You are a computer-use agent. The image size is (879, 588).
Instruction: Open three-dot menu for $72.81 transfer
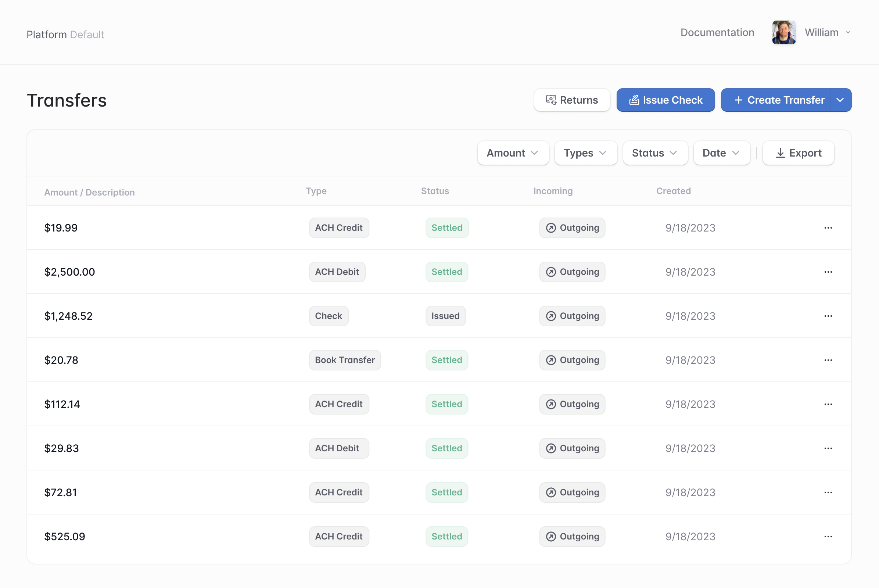(828, 492)
